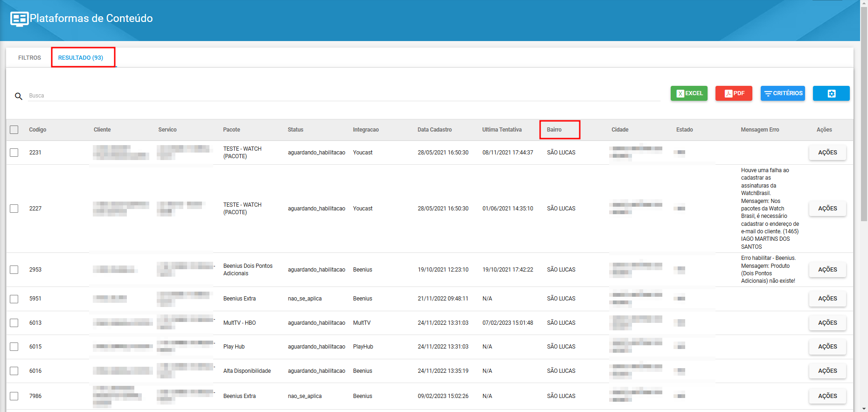Click date '08/11/2021 17:44:37' cell
This screenshot has width=868, height=412.
pos(507,153)
